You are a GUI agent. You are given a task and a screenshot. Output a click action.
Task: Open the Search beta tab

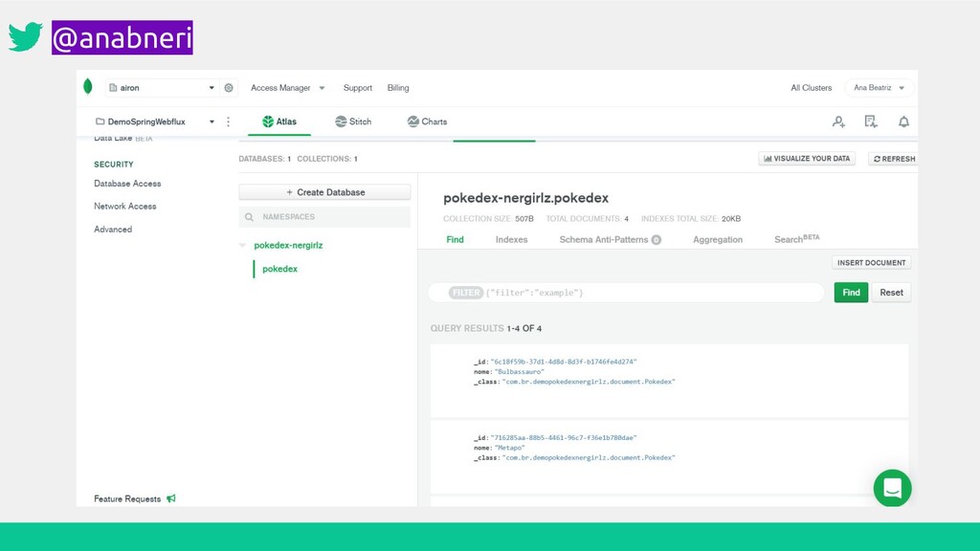797,239
